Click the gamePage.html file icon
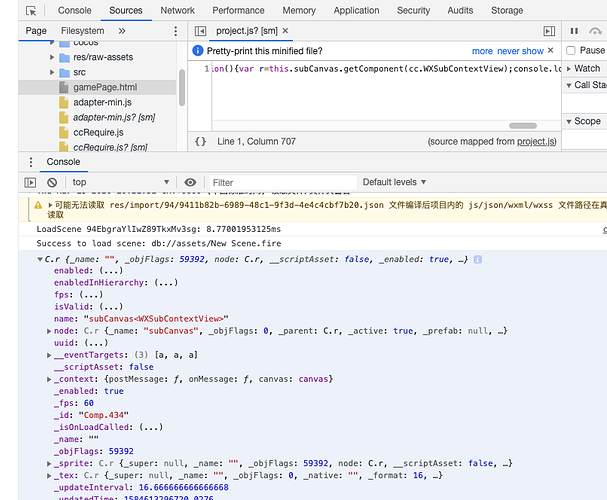607x500 pixels. coord(63,87)
